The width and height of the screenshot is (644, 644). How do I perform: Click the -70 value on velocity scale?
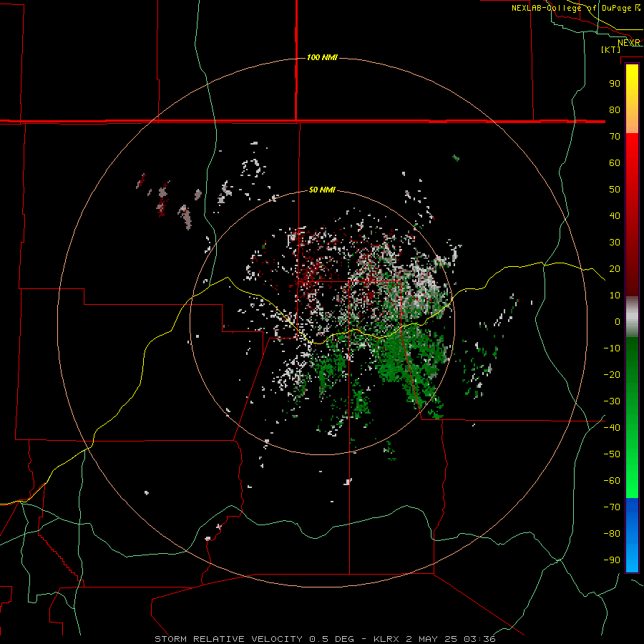tap(612, 507)
